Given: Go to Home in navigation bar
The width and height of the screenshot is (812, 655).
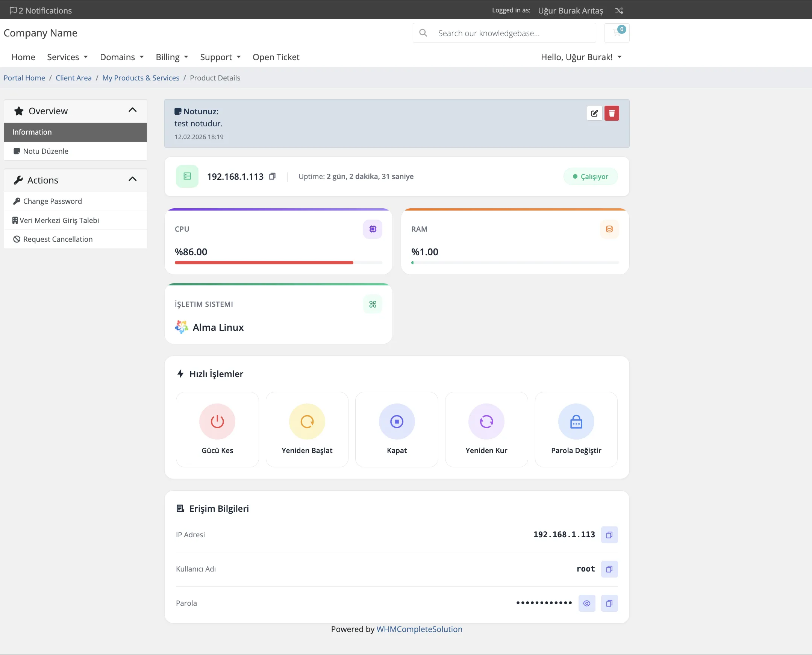Looking at the screenshot, I should (x=23, y=57).
